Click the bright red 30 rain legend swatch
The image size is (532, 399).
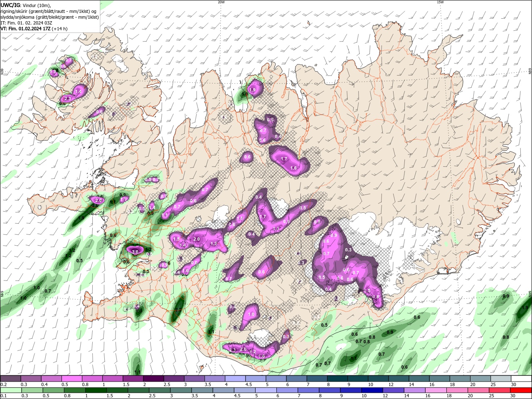[x=521, y=390]
